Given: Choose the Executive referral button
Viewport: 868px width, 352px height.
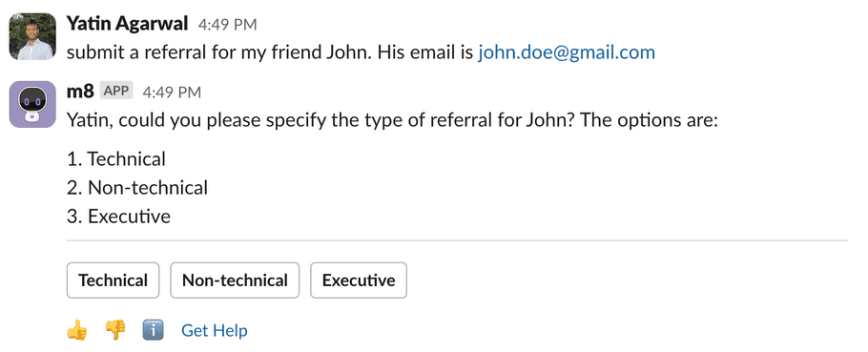Looking at the screenshot, I should (359, 280).
